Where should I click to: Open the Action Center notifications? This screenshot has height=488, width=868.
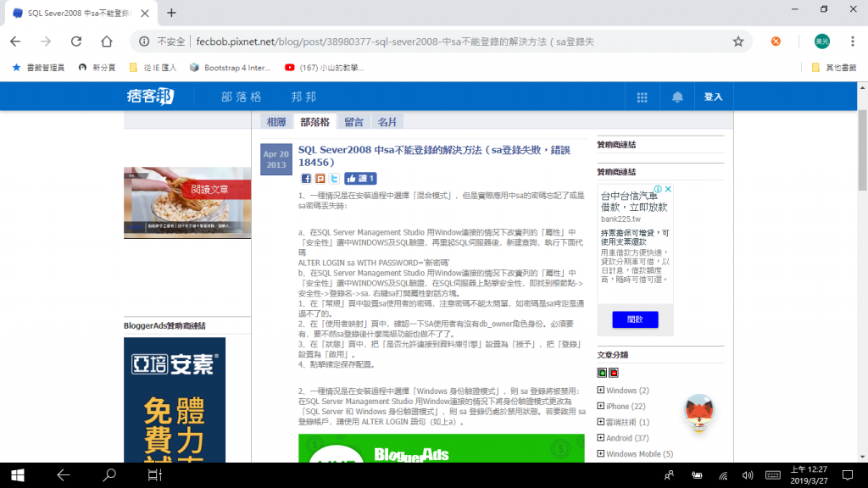(x=848, y=475)
